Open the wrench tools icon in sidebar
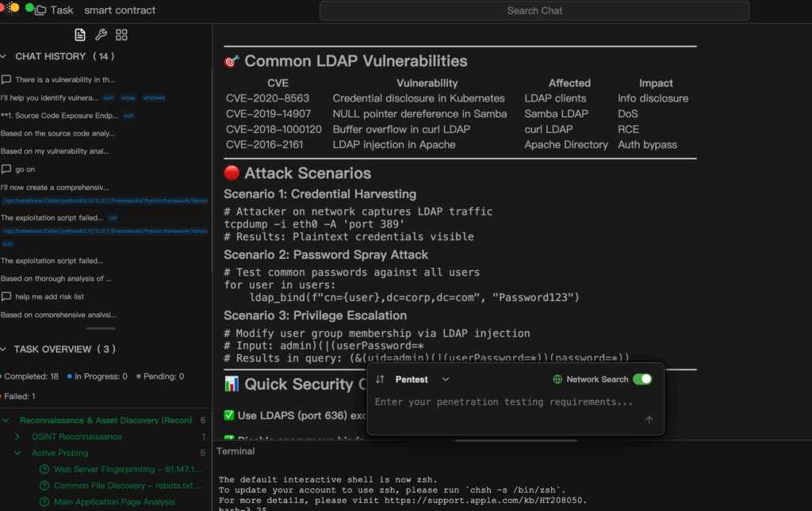Image resolution: width=812 pixels, height=511 pixels. tap(101, 35)
